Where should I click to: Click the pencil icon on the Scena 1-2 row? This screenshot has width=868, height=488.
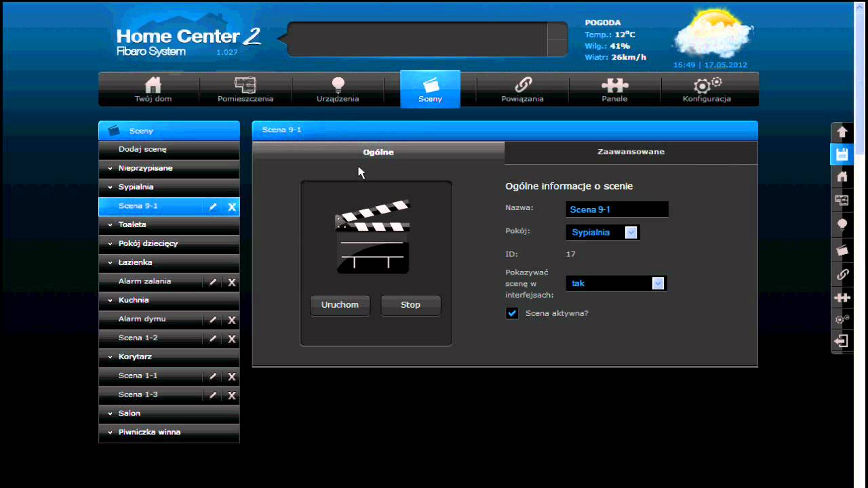coord(213,338)
